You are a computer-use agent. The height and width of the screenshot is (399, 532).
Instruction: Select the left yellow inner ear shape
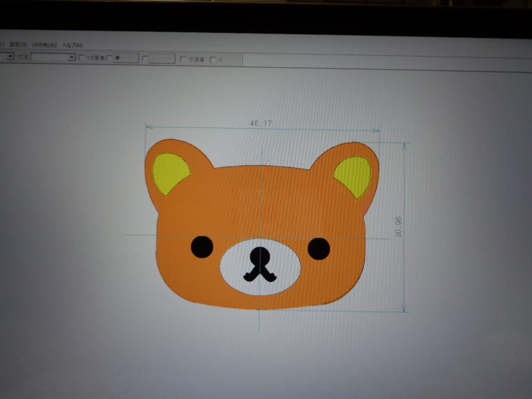[x=170, y=173]
